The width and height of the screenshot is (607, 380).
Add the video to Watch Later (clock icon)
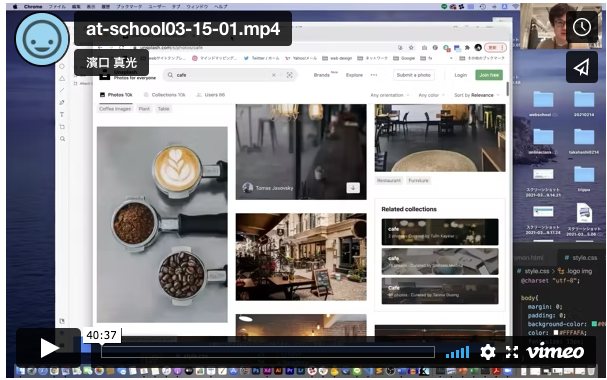coord(582,27)
